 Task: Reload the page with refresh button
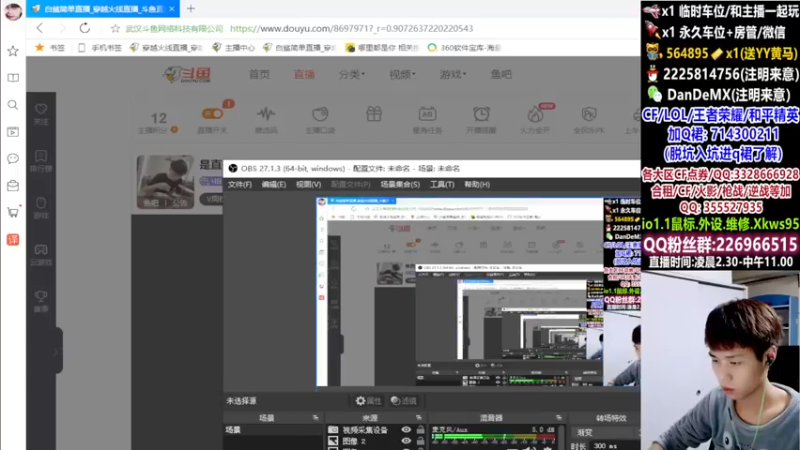point(85,28)
